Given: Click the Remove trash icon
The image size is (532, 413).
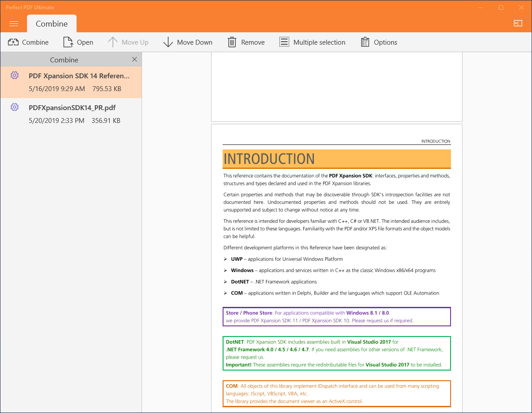Looking at the screenshot, I should [232, 42].
